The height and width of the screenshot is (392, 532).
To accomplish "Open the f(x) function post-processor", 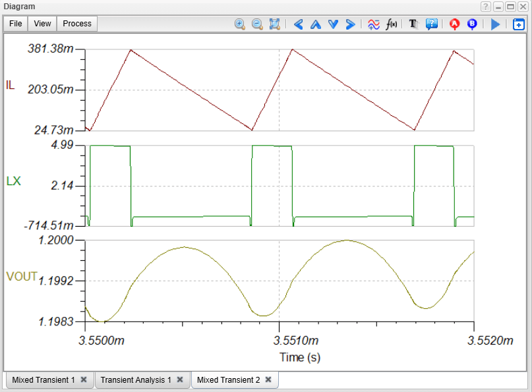I will click(x=392, y=24).
